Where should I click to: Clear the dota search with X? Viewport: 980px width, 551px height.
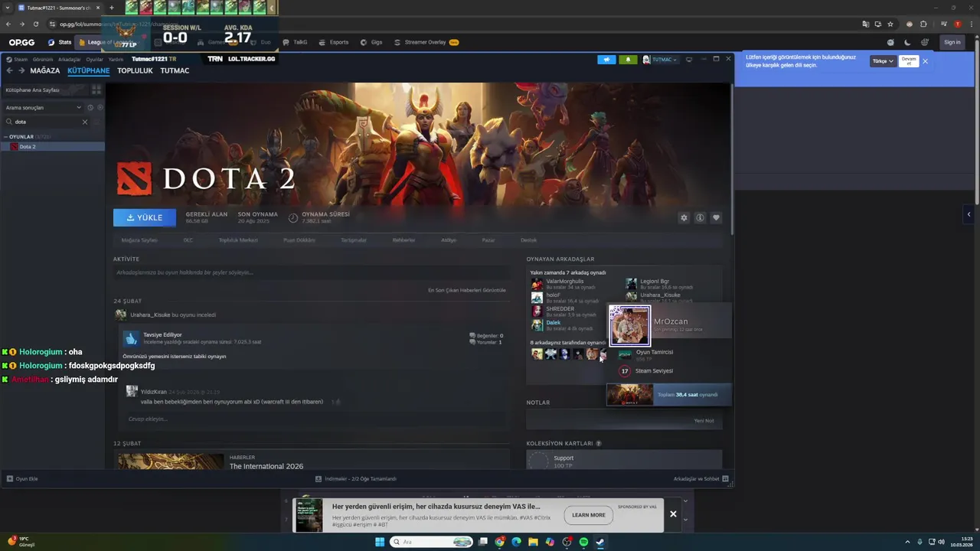point(85,122)
